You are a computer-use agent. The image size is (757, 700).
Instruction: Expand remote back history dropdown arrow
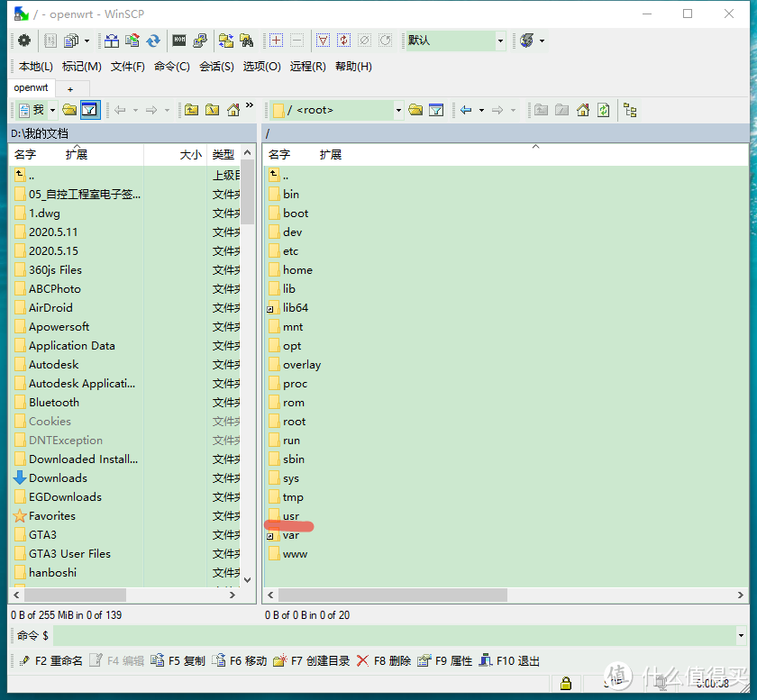pos(481,111)
